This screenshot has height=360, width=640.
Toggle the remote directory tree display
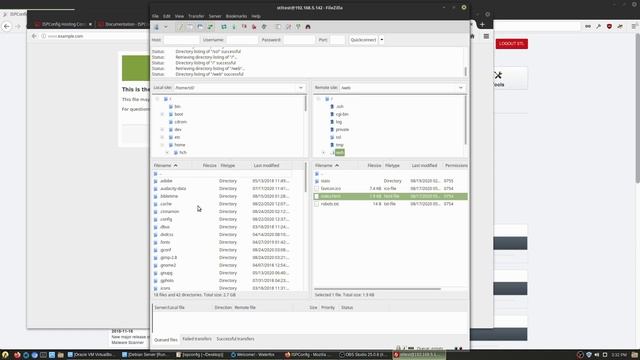pos(200,27)
